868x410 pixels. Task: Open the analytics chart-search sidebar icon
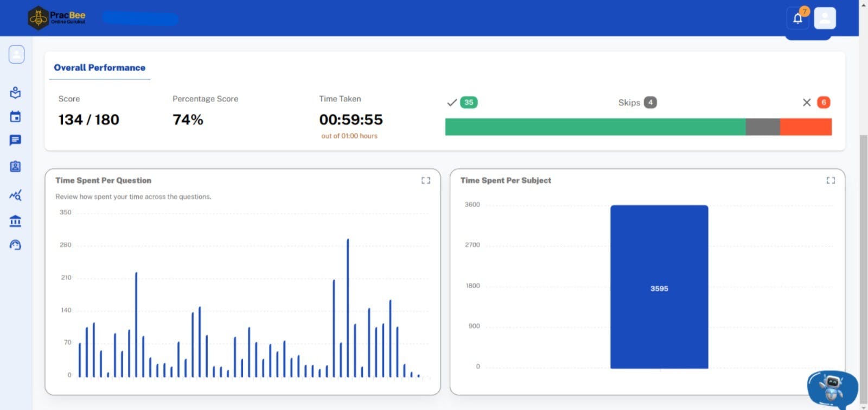click(x=15, y=195)
